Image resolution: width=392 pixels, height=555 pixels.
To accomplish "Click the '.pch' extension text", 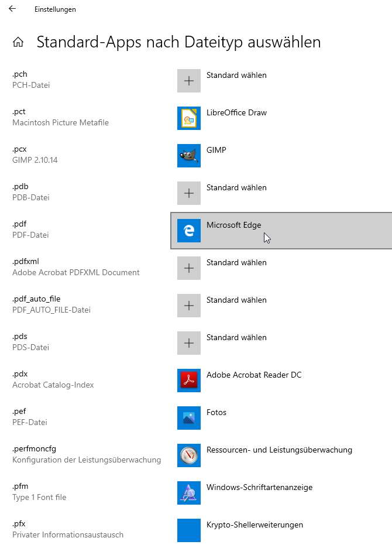I will tap(20, 74).
